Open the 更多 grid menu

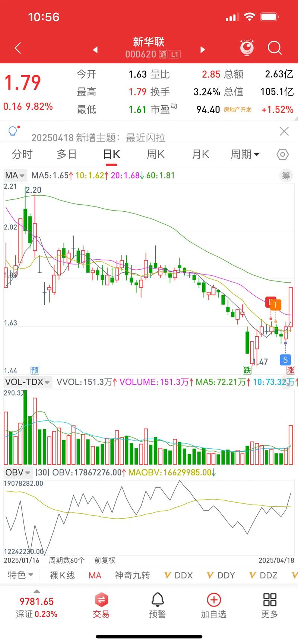270,606
